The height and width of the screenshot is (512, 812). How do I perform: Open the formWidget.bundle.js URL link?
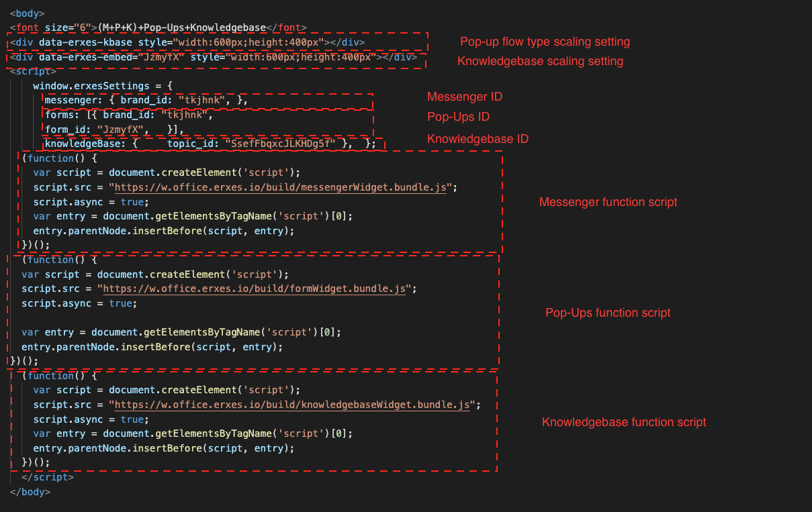(x=255, y=289)
